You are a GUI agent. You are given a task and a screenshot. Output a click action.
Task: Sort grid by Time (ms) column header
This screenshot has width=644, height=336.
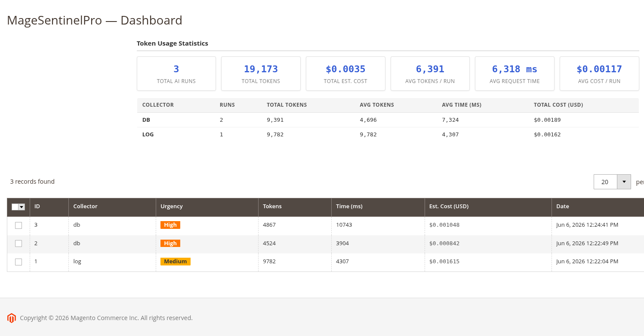(x=378, y=207)
